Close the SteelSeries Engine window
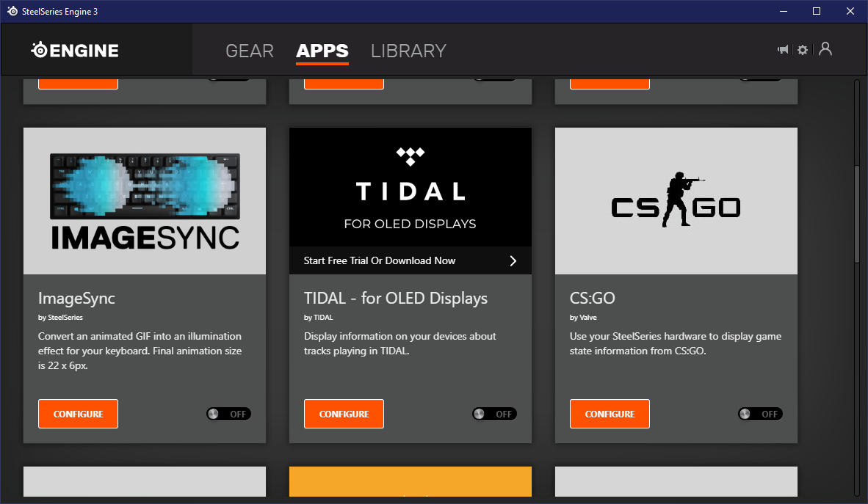The height and width of the screenshot is (504, 868). pos(850,11)
